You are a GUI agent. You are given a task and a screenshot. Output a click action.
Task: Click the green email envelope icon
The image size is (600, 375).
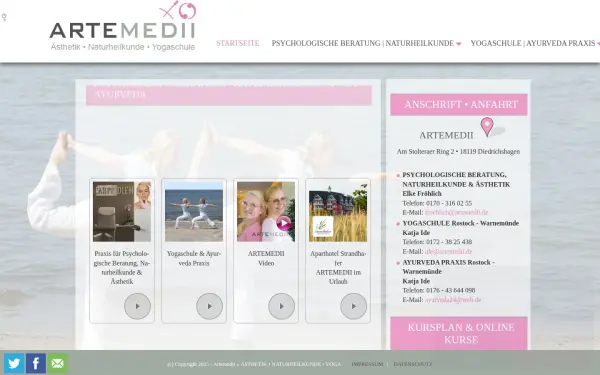(x=58, y=363)
